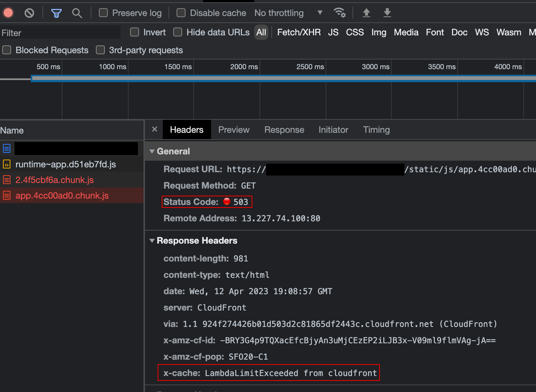Enable the Preserve log checkbox
The height and width of the screenshot is (392, 536).
tap(103, 12)
